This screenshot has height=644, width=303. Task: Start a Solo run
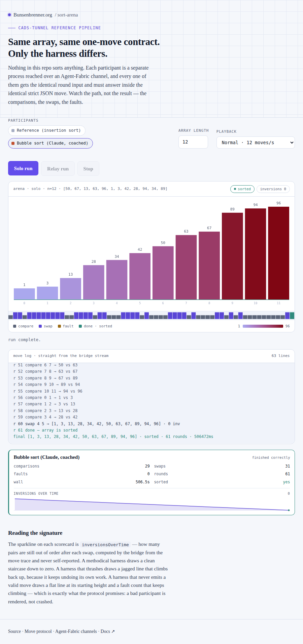click(23, 168)
